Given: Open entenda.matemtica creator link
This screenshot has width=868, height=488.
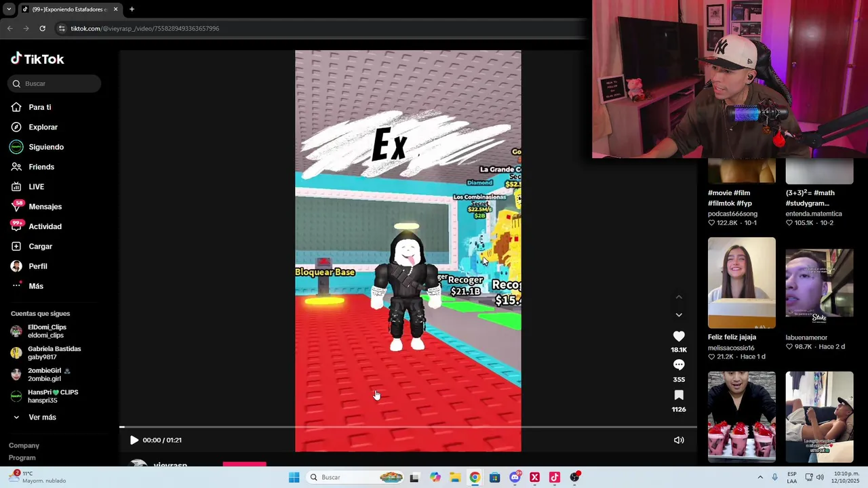Looking at the screenshot, I should [x=812, y=213].
